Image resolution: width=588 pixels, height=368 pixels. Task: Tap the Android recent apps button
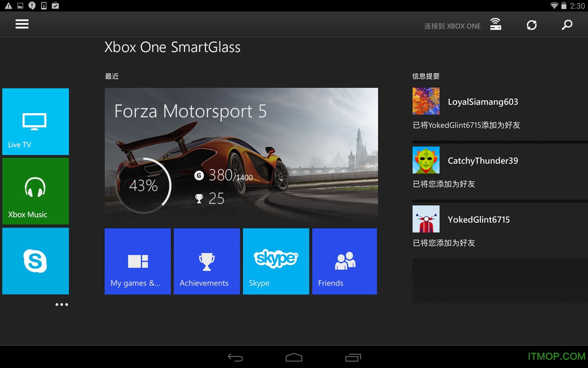click(x=353, y=357)
